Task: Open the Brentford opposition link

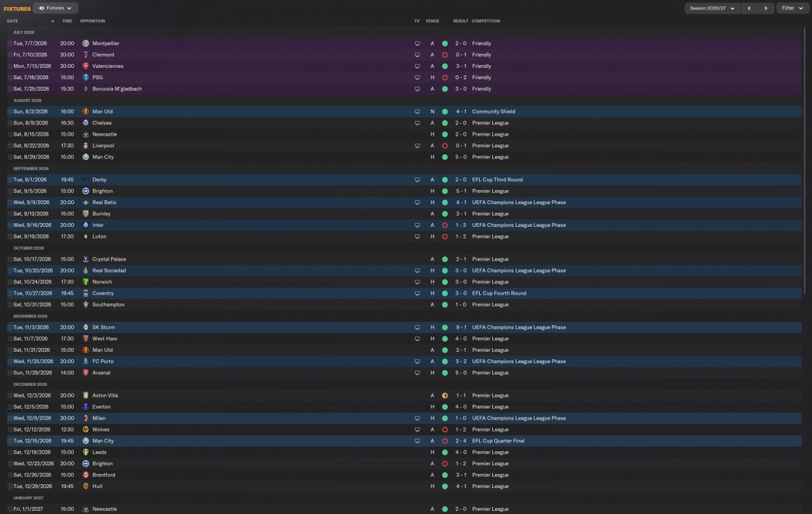Action: click(x=104, y=475)
